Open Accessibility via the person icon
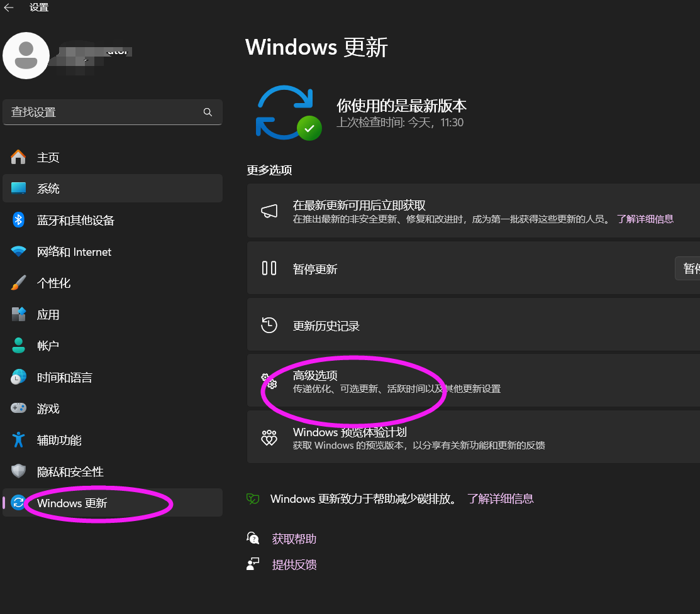This screenshot has height=614, width=700. (x=18, y=440)
